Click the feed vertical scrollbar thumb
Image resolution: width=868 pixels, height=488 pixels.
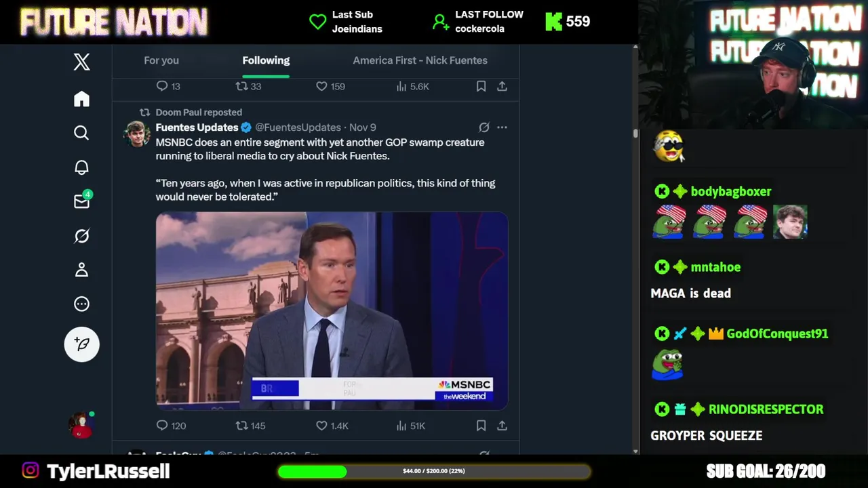tap(635, 134)
